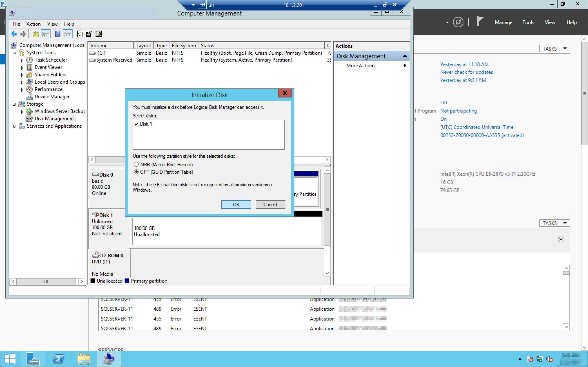Click the Refresh toolbar icon
Viewport: 588px width, 367px height.
click(80, 34)
